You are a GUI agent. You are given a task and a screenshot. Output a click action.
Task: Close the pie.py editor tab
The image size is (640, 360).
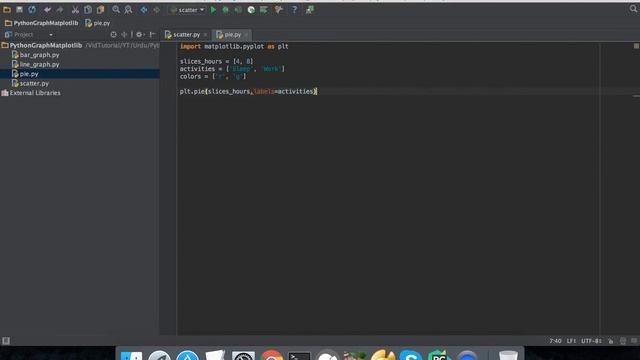(x=246, y=35)
